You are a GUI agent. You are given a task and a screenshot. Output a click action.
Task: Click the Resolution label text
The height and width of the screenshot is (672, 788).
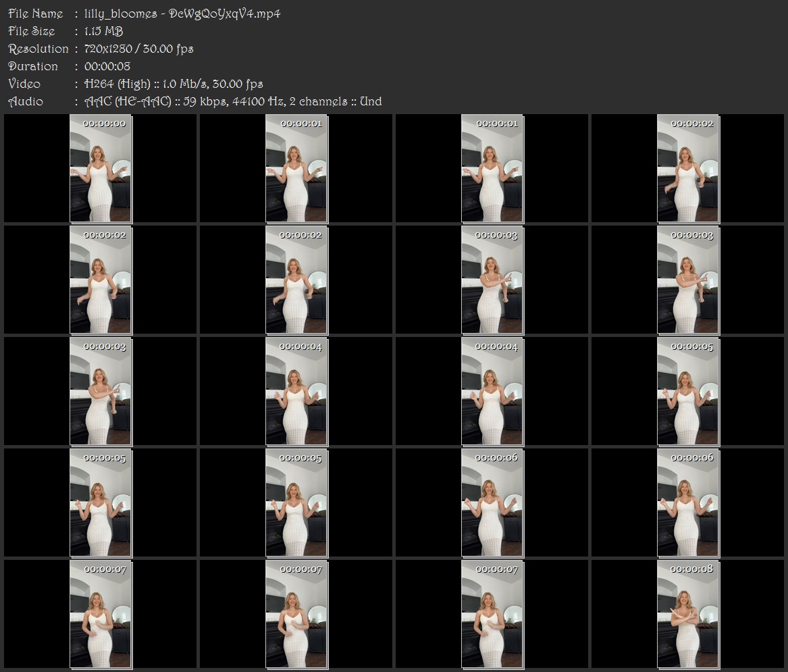click(x=38, y=49)
